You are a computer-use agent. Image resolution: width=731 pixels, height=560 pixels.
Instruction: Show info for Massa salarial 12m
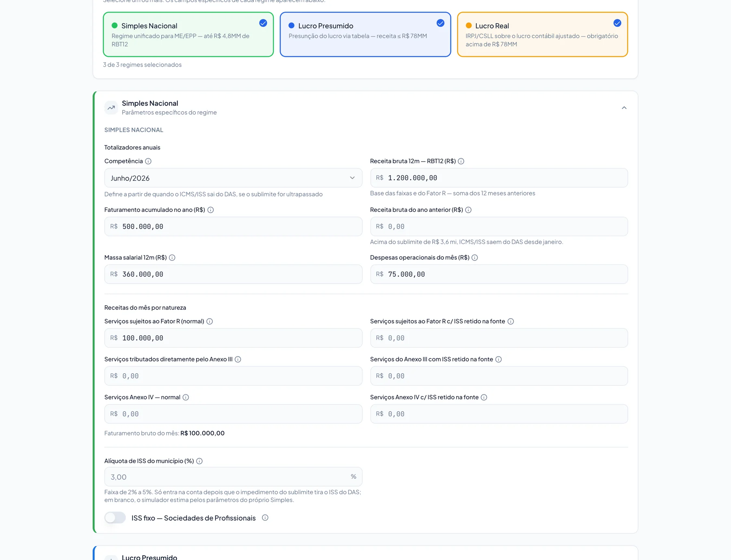point(172,258)
